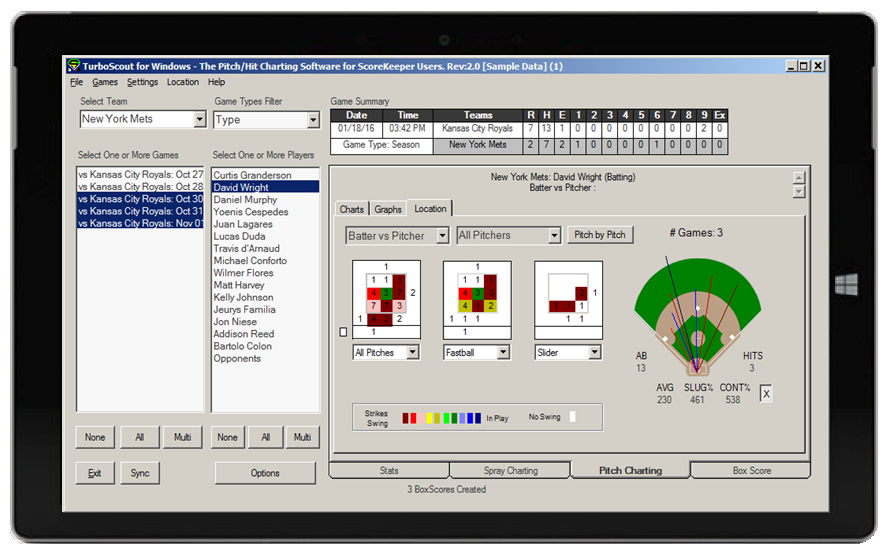Click scroll down arrow in batter header
The image size is (885, 553).
point(799,192)
